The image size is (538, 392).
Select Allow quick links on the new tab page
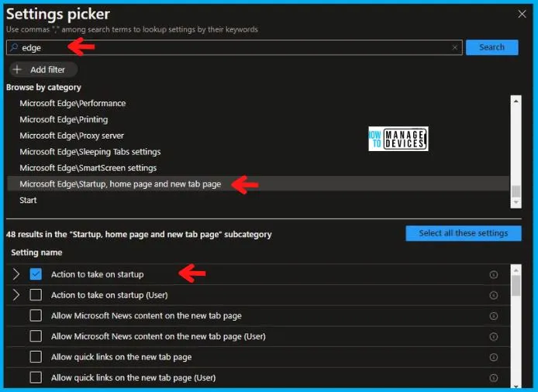tap(36, 356)
